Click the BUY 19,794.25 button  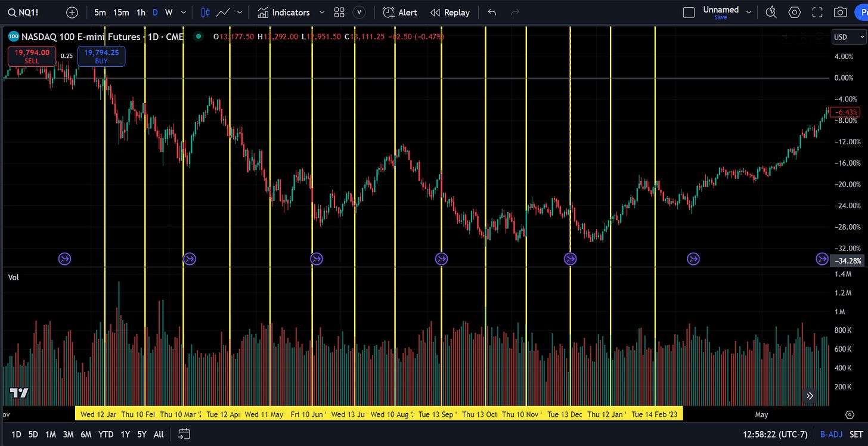[x=101, y=57]
